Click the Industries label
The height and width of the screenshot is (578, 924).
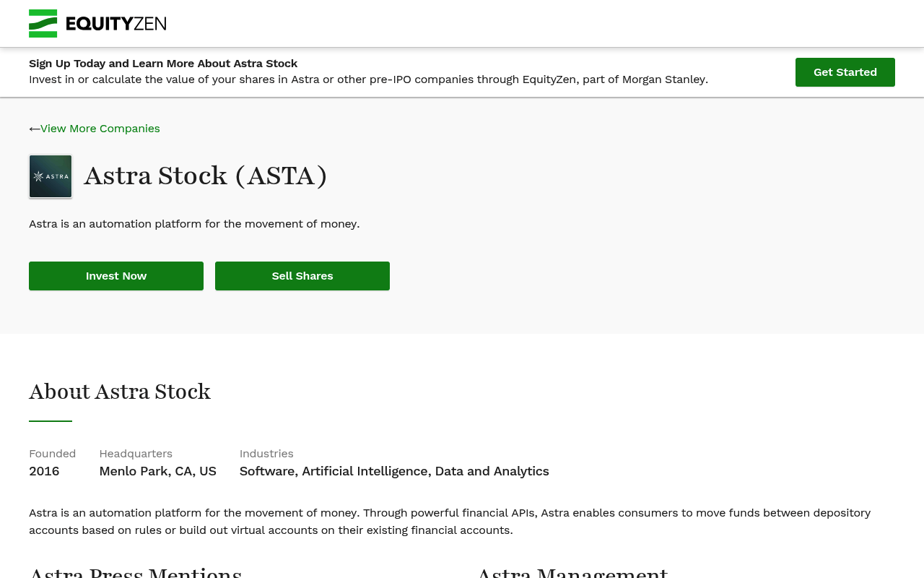coord(266,454)
